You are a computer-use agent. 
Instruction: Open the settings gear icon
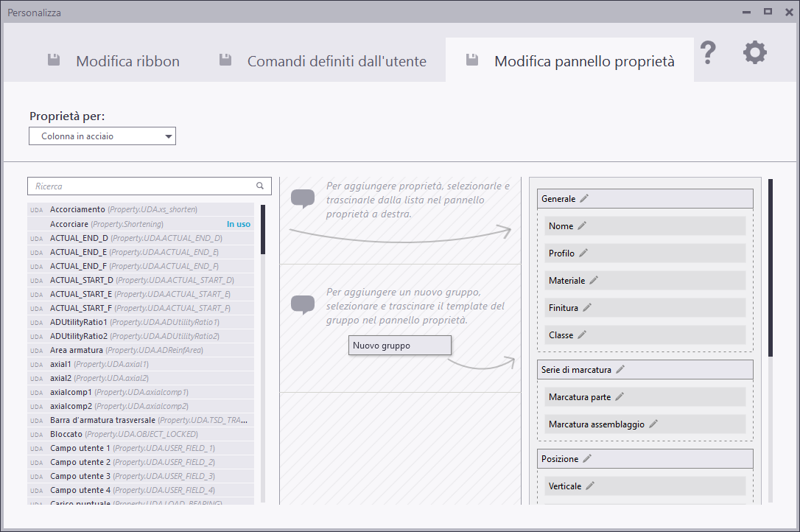tap(754, 52)
